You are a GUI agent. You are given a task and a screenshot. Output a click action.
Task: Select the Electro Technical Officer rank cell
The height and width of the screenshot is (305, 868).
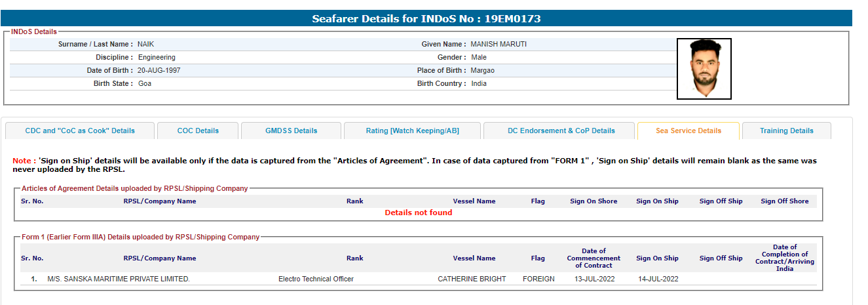point(316,279)
